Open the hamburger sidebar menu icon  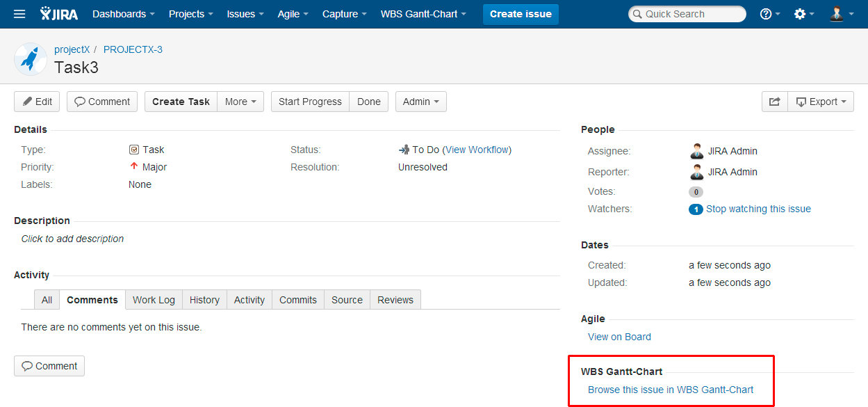(x=19, y=14)
